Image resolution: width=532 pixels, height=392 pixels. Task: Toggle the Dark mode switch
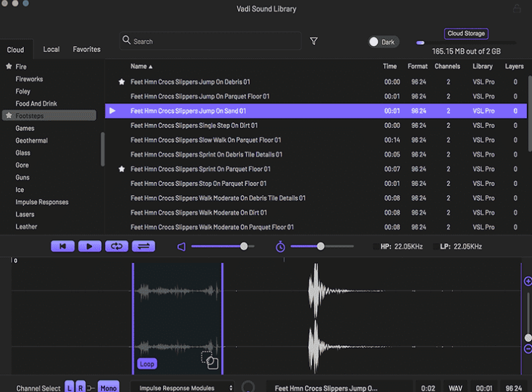pos(383,42)
